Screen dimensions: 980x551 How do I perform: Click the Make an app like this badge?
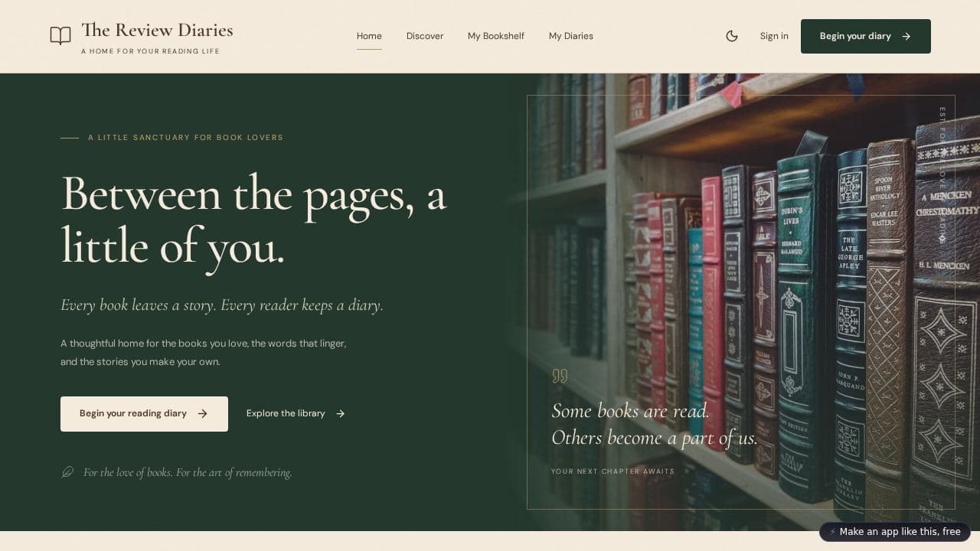tap(895, 532)
